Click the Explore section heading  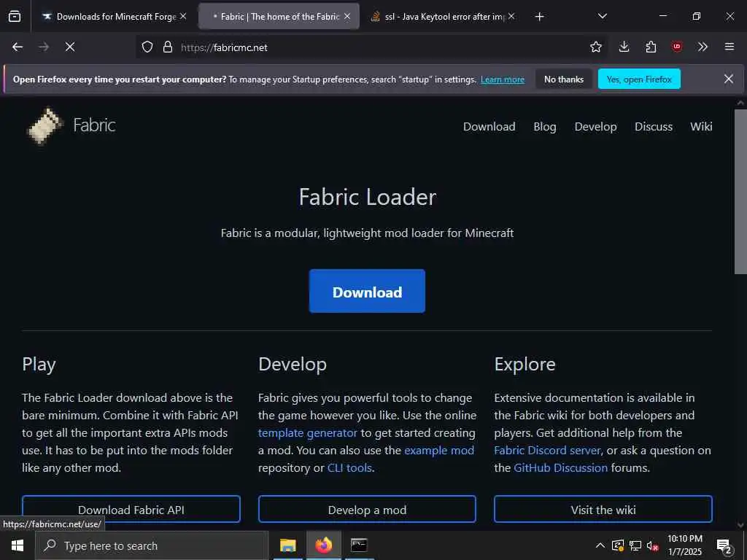pyautogui.click(x=525, y=365)
